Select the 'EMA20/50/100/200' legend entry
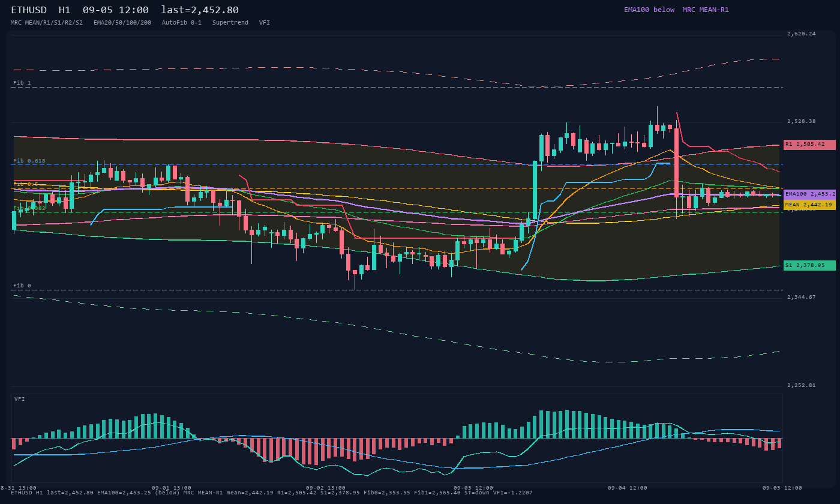This screenshot has width=840, height=504. (x=122, y=23)
